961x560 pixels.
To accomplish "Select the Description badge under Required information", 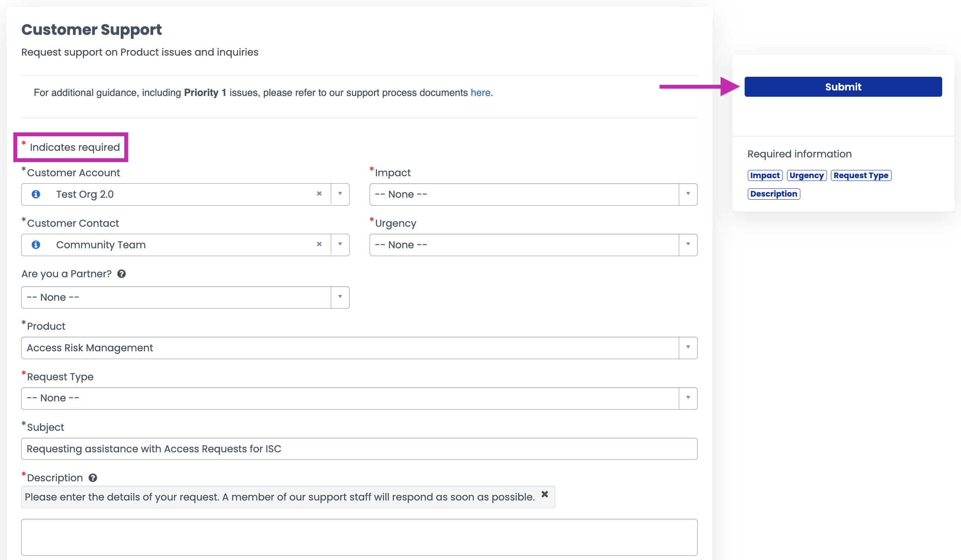I will (x=774, y=193).
